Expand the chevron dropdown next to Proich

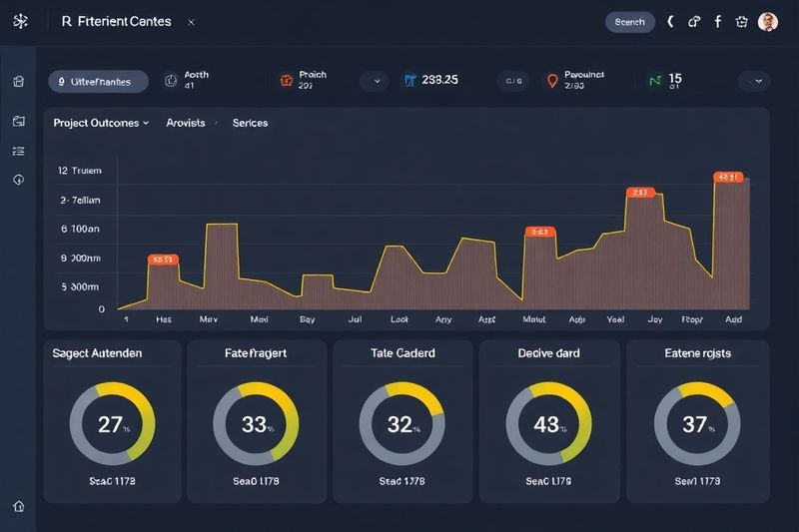click(376, 81)
